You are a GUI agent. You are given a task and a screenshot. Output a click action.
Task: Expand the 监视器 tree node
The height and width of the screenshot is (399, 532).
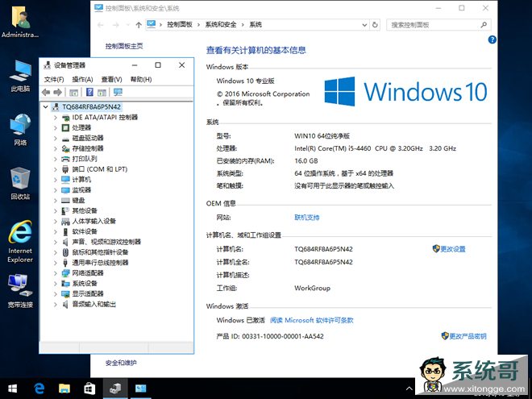pyautogui.click(x=56, y=190)
